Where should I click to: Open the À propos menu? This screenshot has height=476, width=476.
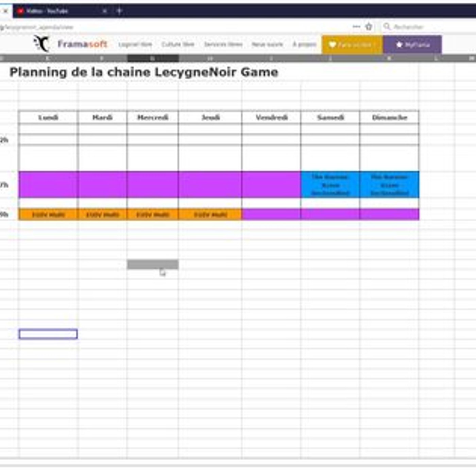point(304,45)
